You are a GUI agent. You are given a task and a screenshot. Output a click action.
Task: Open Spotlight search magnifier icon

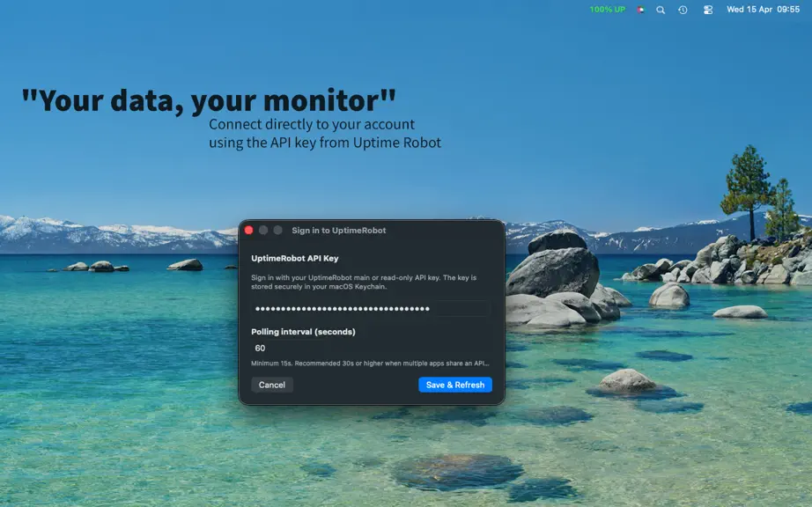[661, 10]
